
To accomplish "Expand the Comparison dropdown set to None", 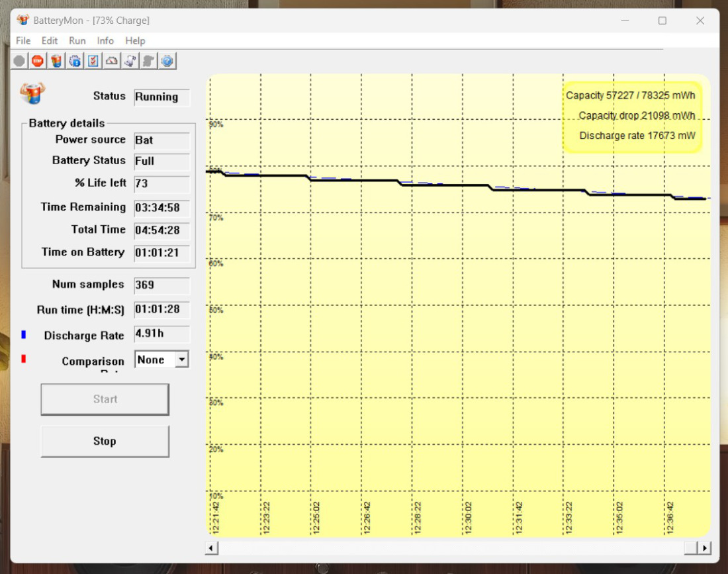I will point(182,359).
